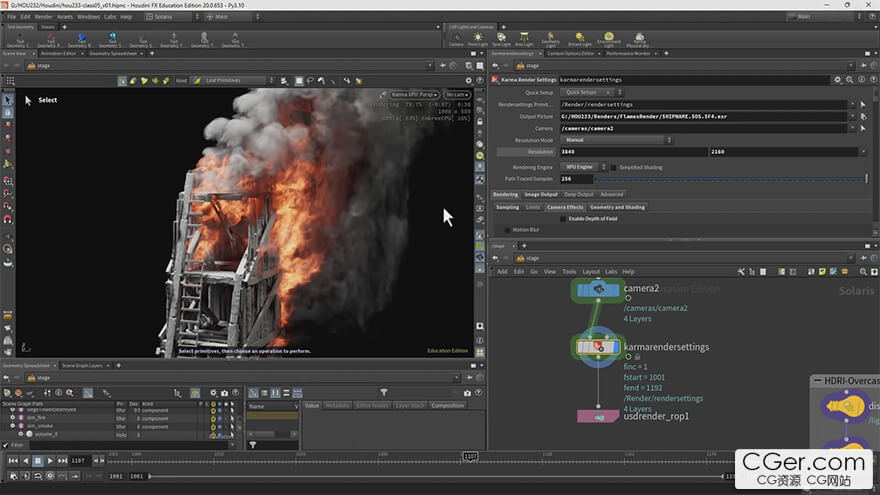Click the karmarendersettings node icon
The image size is (880, 495).
click(x=598, y=347)
